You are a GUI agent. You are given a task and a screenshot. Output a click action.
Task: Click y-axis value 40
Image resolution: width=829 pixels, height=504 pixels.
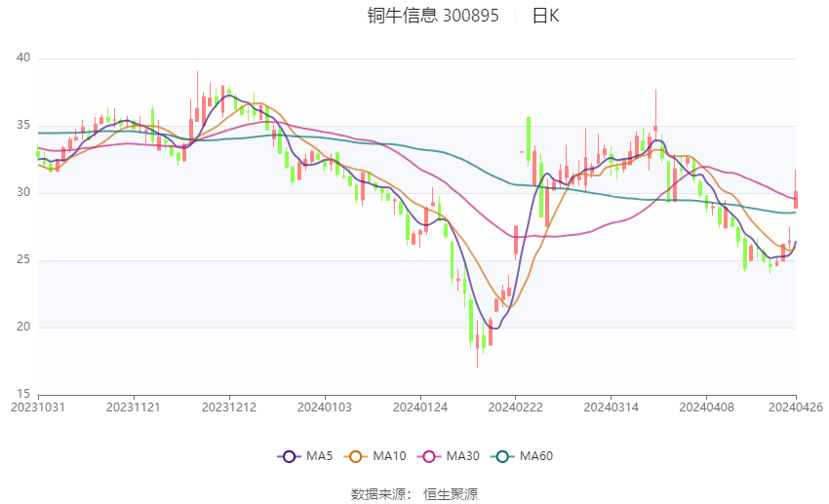click(x=23, y=58)
